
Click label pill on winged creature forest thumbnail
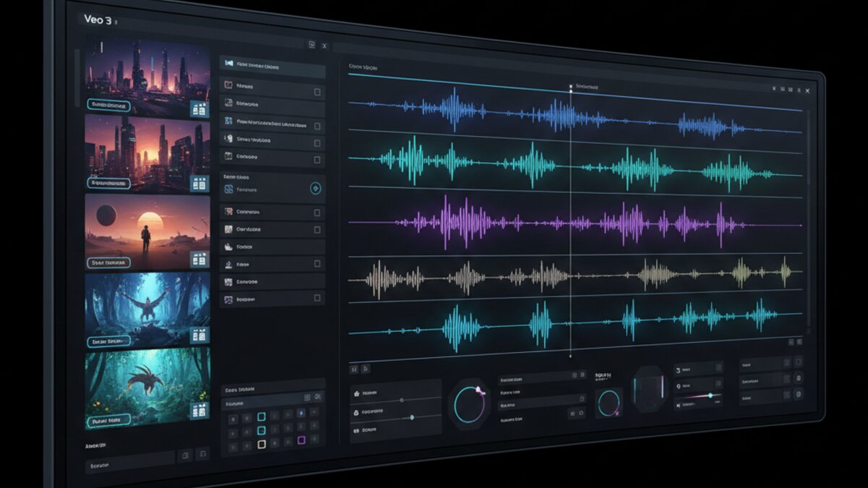coord(109,341)
